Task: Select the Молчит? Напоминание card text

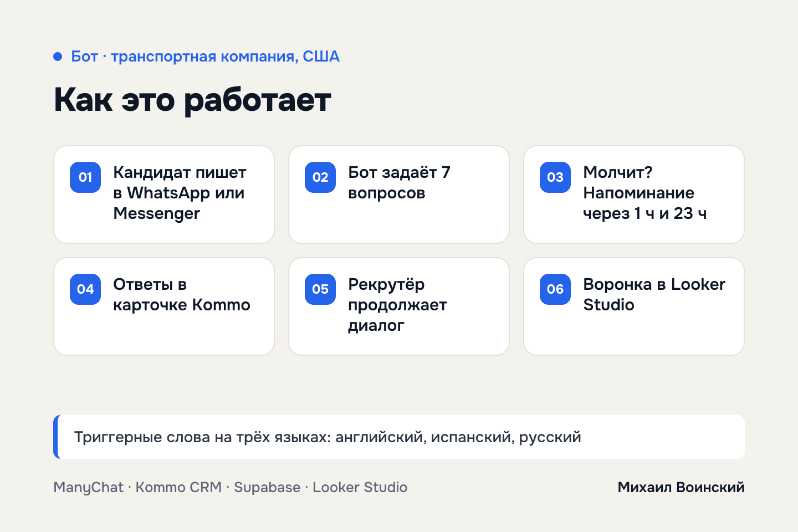Action: tap(644, 193)
